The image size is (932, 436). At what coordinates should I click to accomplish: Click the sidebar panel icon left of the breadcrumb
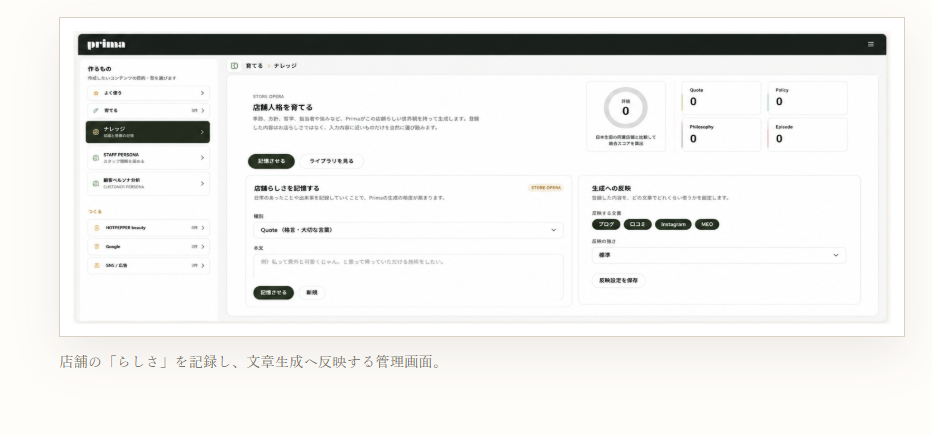click(x=235, y=66)
